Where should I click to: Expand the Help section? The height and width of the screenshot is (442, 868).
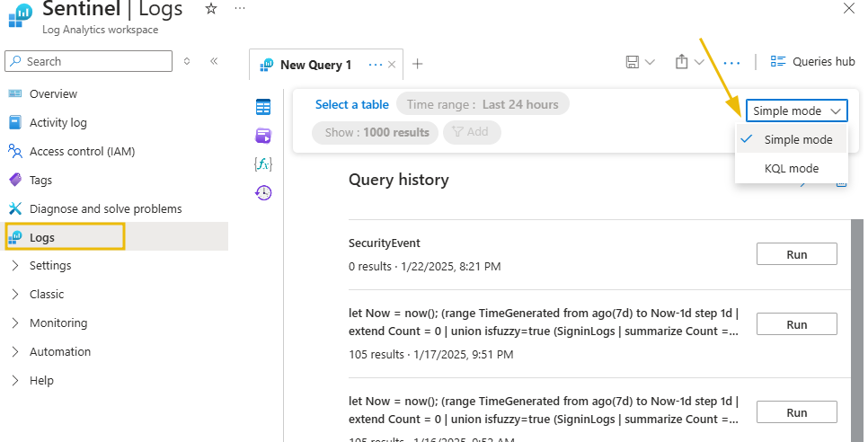pyautogui.click(x=41, y=381)
